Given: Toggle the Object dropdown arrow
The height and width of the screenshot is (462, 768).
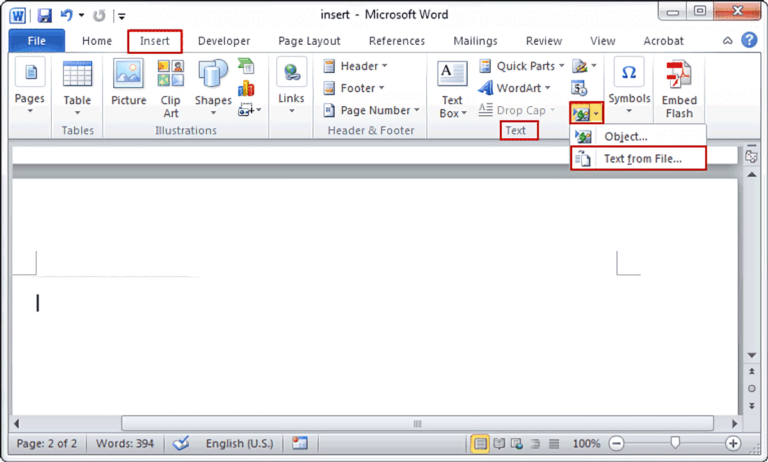Looking at the screenshot, I should (596, 114).
